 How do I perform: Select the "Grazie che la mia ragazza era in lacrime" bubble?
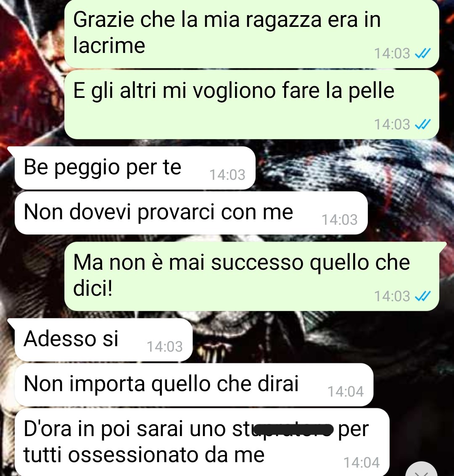point(252,34)
